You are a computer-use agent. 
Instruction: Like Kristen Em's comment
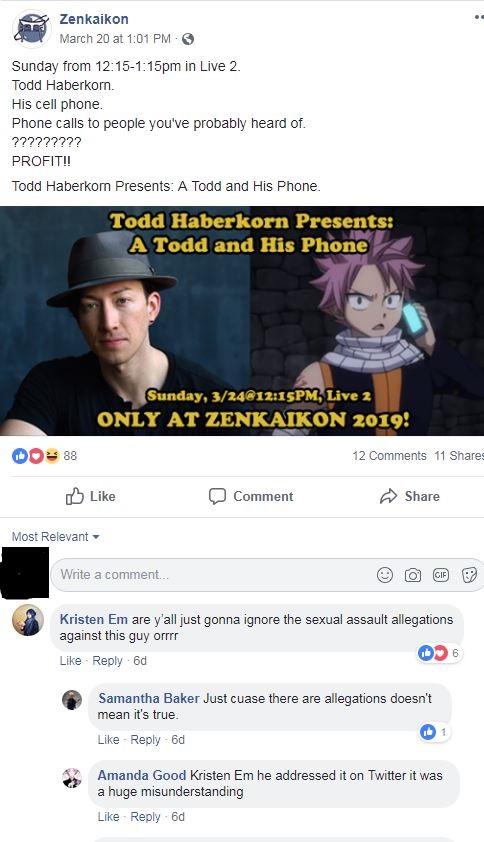(x=70, y=660)
